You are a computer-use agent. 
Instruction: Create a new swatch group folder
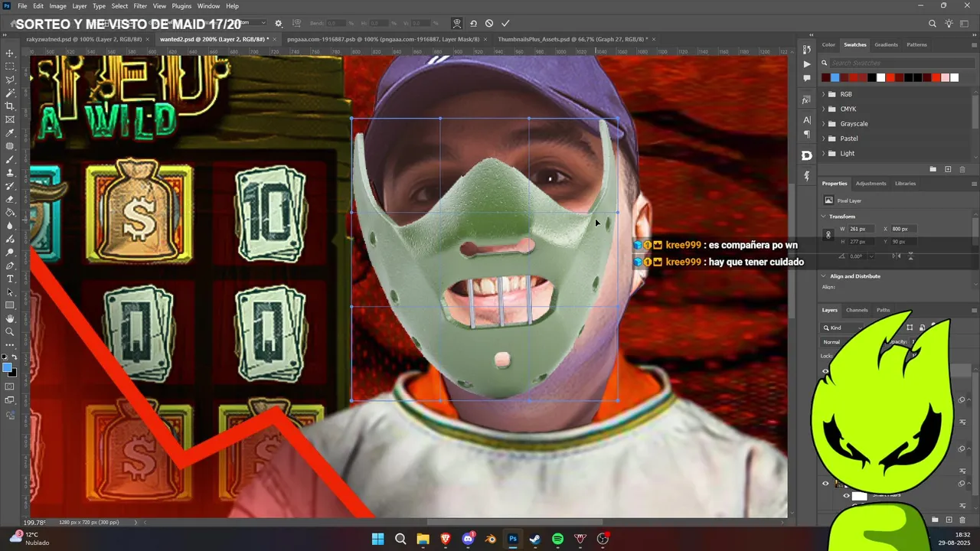[933, 169]
